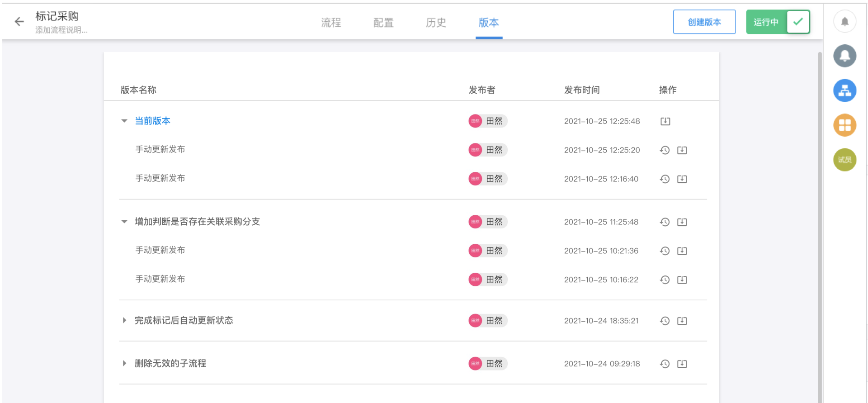Click the back arrow beside 标记采购
Screen dimensions: 868x403
click(x=19, y=22)
